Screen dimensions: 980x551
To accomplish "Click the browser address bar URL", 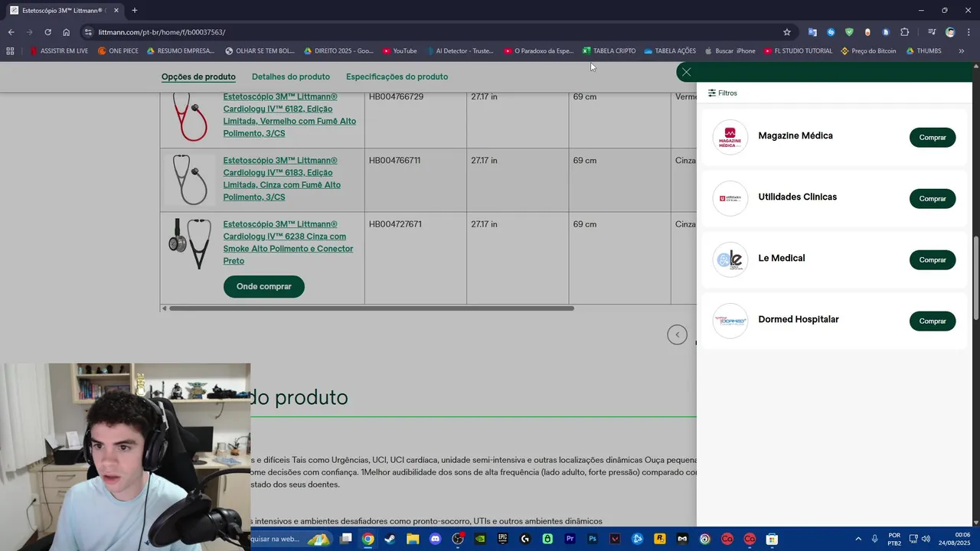I will tap(162, 32).
